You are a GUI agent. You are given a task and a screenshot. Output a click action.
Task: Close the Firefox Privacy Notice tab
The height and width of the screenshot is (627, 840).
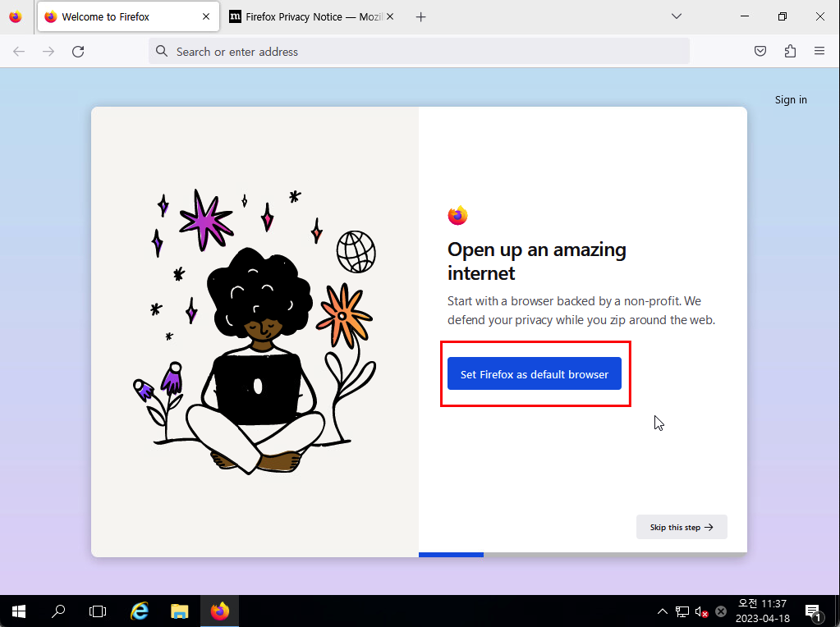click(x=390, y=16)
